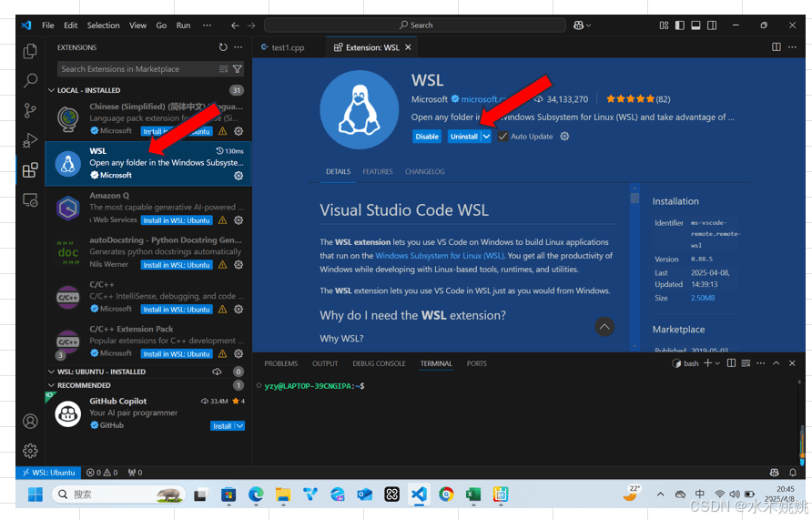Open Excel from the taskbar
The height and width of the screenshot is (520, 812).
[x=472, y=495]
